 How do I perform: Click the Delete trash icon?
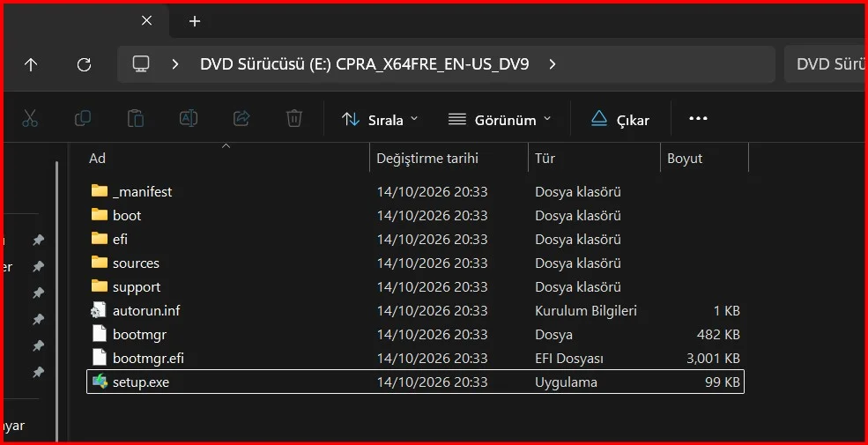click(x=294, y=118)
